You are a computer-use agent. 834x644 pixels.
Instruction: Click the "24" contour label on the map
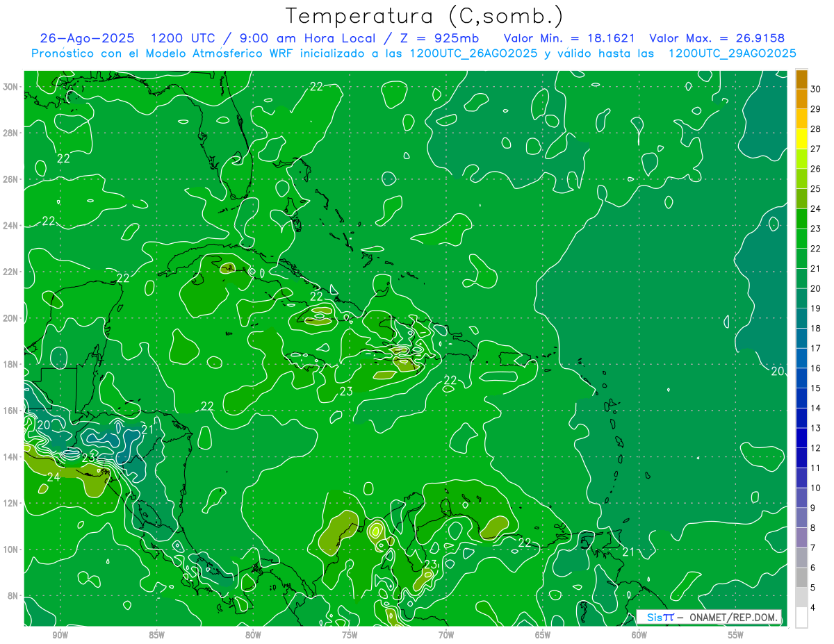54,477
